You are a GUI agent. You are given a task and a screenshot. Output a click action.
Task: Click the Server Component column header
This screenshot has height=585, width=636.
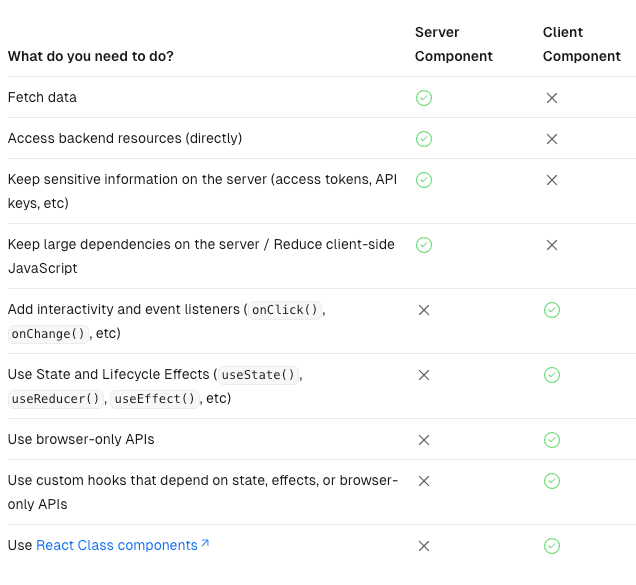point(453,44)
